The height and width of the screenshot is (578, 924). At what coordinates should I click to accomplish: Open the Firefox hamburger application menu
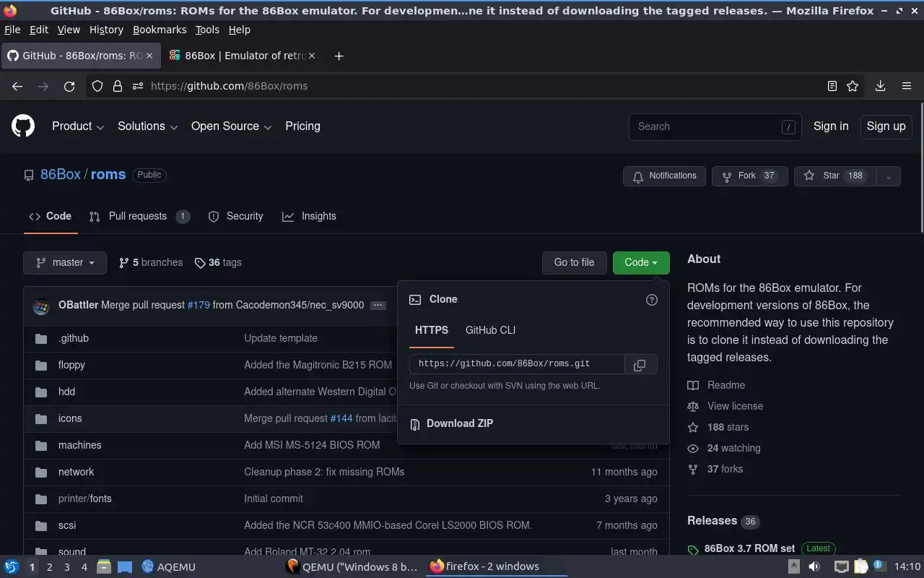(907, 86)
